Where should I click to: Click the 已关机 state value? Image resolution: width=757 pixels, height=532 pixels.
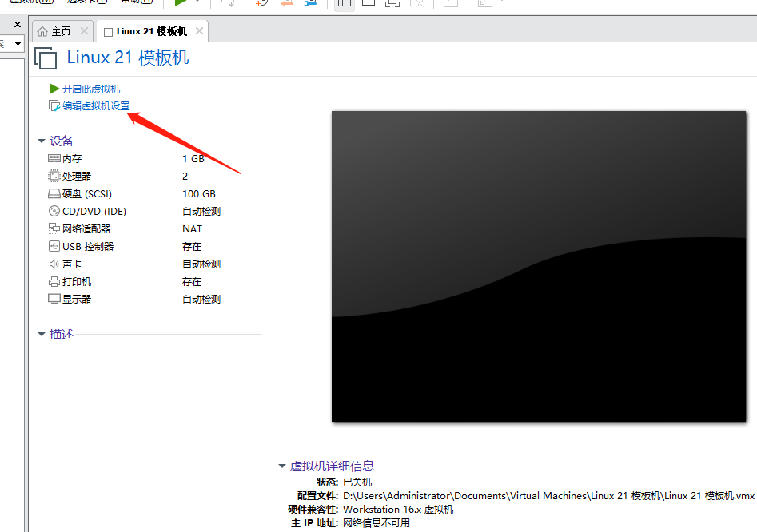pyautogui.click(x=357, y=482)
